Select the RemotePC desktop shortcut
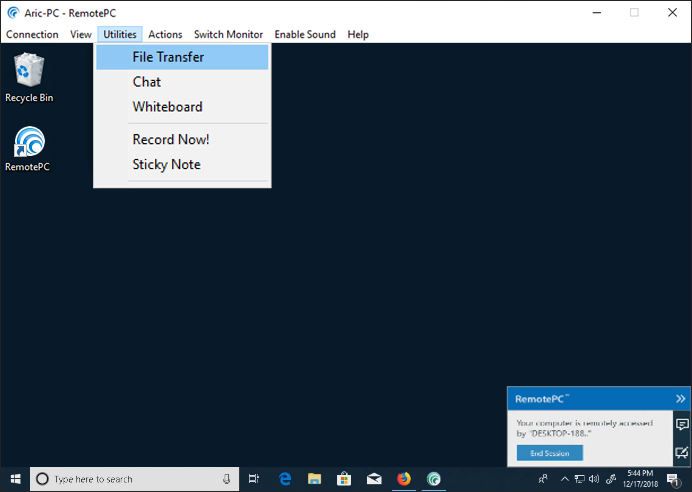The width and height of the screenshot is (692, 492). tap(27, 149)
